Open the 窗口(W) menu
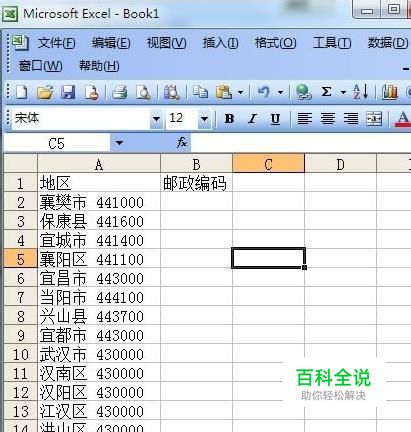This screenshot has height=432, width=411. 40,66
